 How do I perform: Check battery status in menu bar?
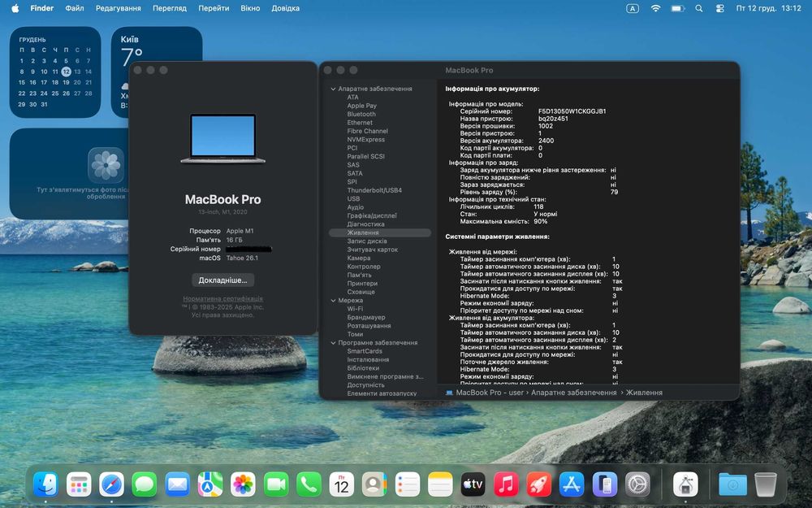pyautogui.click(x=678, y=8)
